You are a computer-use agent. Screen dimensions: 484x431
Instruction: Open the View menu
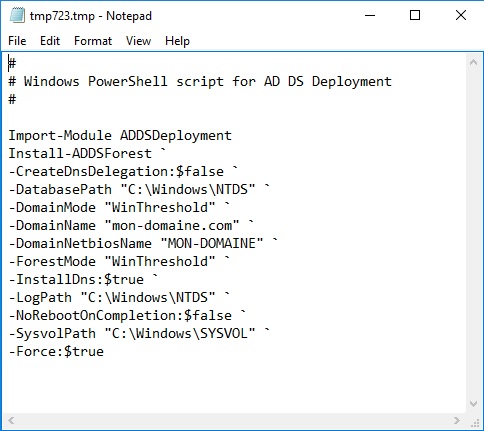(x=138, y=41)
